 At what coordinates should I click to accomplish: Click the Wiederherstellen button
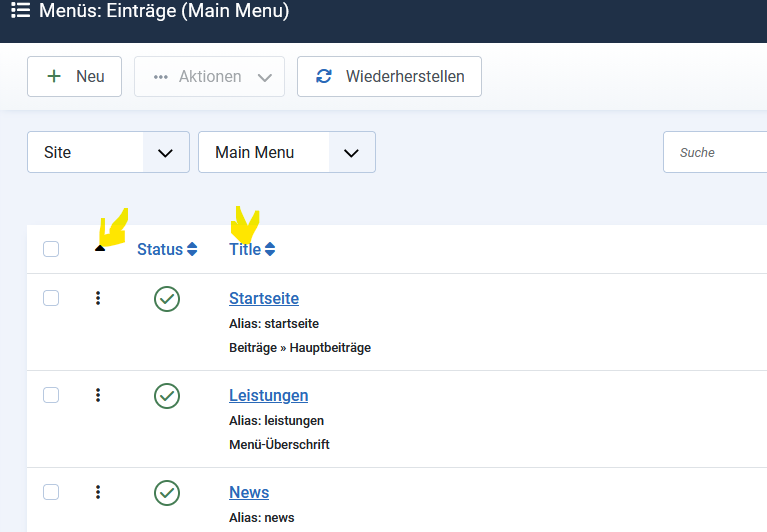click(389, 77)
